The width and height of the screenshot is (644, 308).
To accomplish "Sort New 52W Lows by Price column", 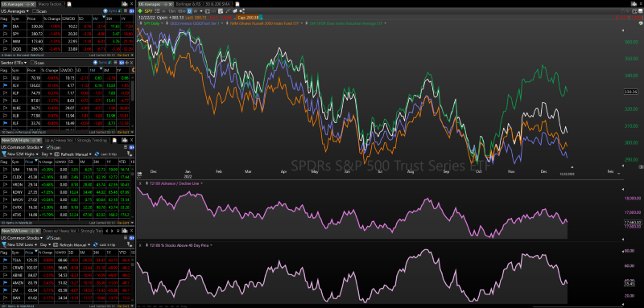I will [31, 253].
